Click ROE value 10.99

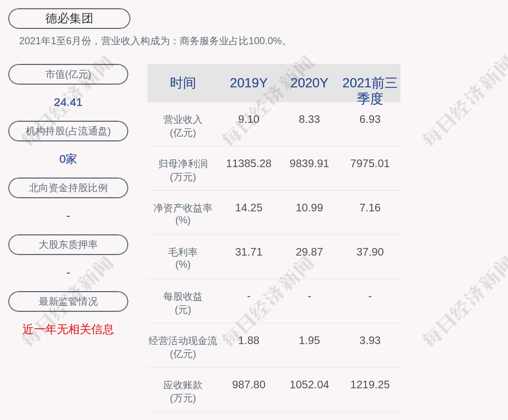309,208
